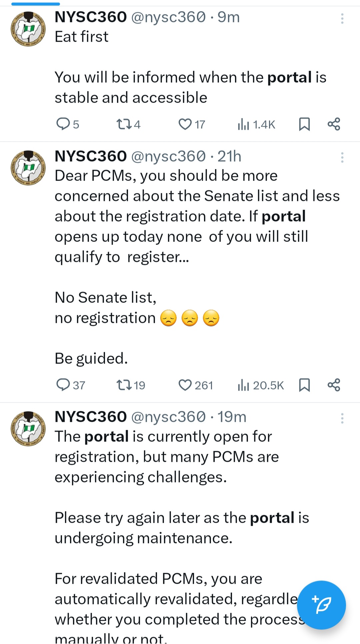Bookmark the "Eat first" tweet

[x=304, y=124]
